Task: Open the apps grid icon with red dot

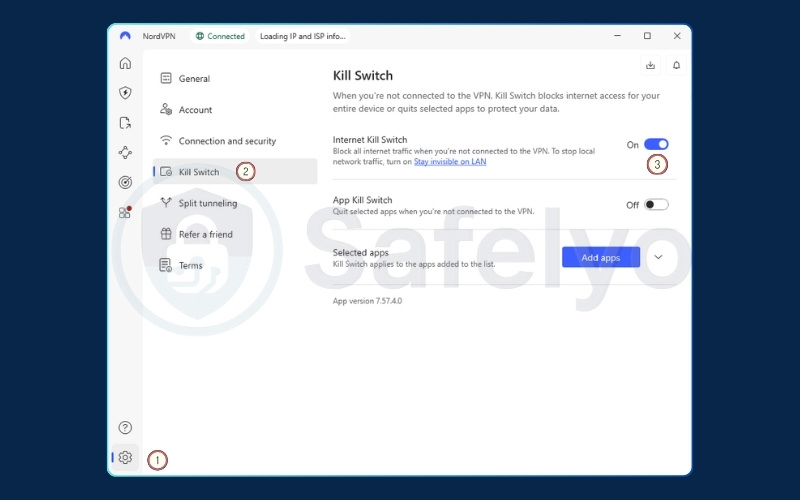Action: (x=125, y=212)
